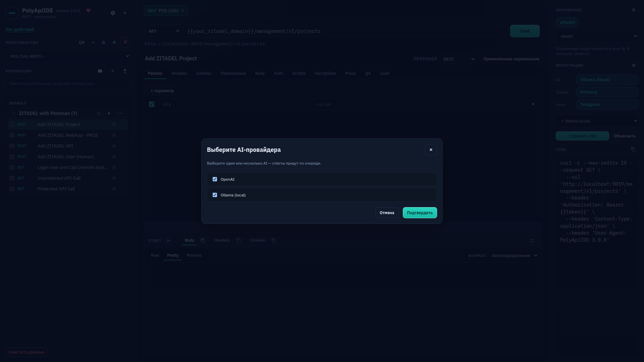The image size is (644, 362).
Task: Open the zitadel environment dropdown
Action: pos(597,36)
